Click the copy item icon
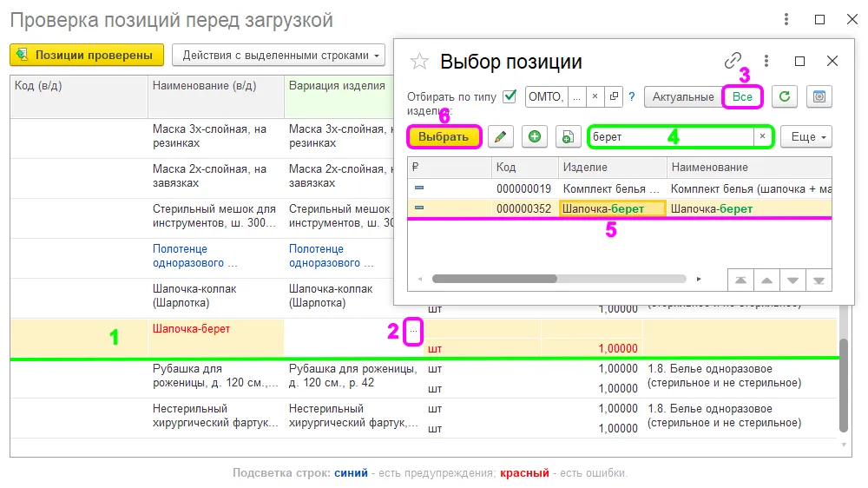Viewport: 868px width, 488px height. [x=568, y=137]
